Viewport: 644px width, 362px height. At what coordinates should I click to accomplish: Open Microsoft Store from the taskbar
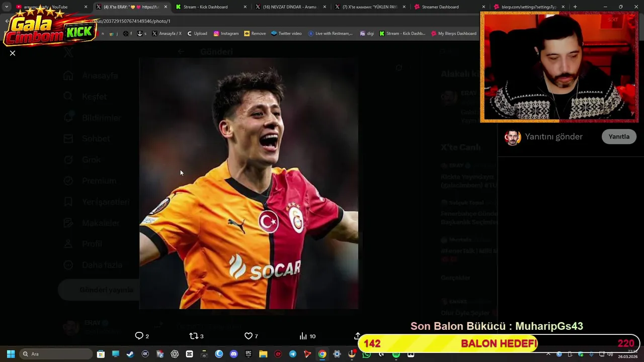[x=101, y=354]
